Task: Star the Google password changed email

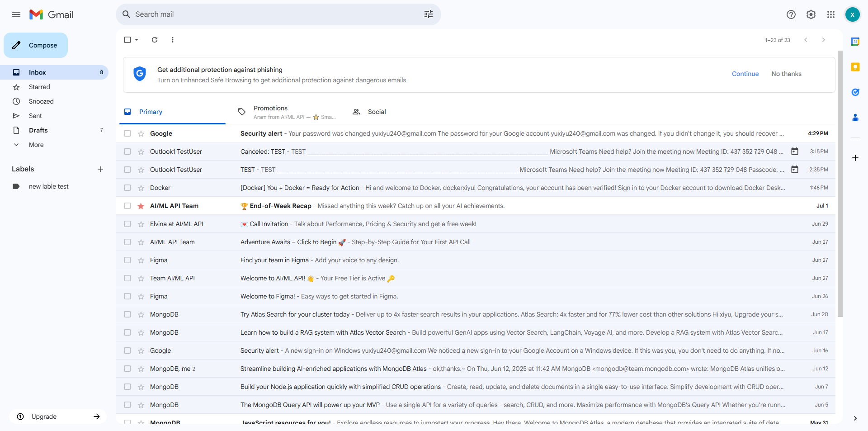Action: [x=141, y=133]
